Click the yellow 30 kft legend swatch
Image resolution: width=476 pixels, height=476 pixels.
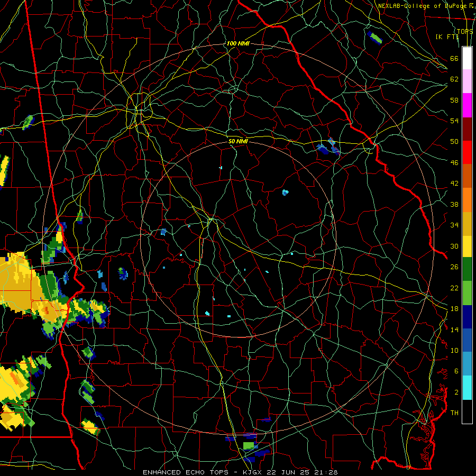pyautogui.click(x=467, y=246)
